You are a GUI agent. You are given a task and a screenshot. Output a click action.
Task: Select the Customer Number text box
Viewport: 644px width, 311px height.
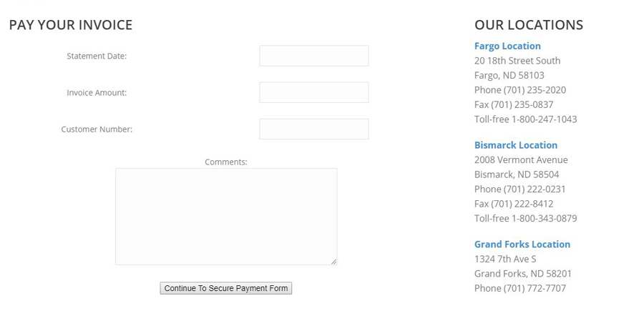(x=314, y=129)
